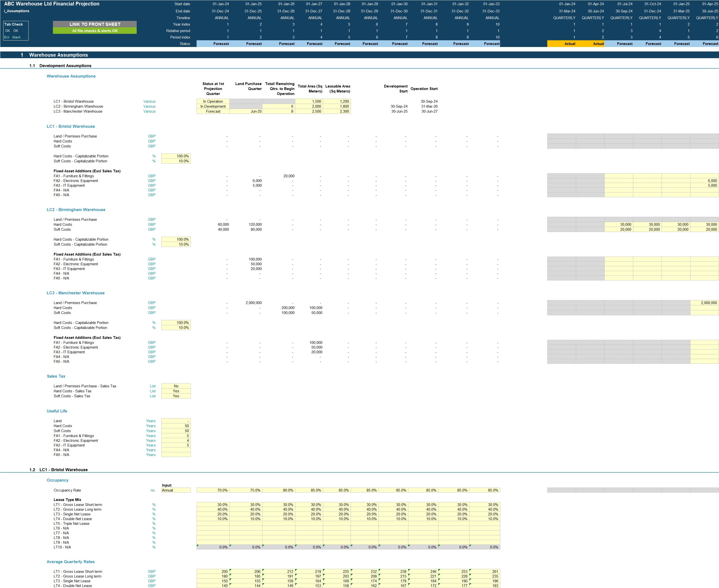This screenshot has height=588, width=719.
Task: Select LT1 Gross Lease Short term 30.0% first cell
Action: (x=213, y=505)
